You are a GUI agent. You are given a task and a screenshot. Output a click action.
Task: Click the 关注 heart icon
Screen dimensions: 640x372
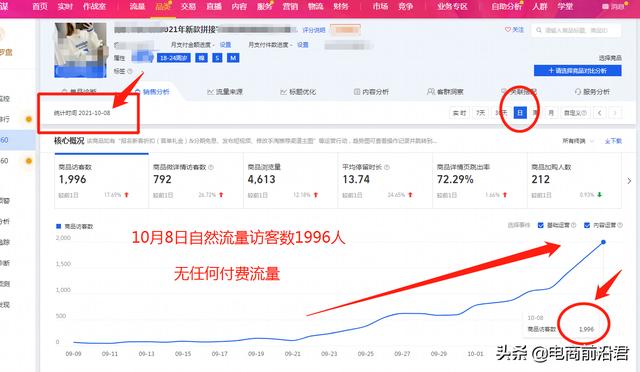pyautogui.click(x=508, y=30)
